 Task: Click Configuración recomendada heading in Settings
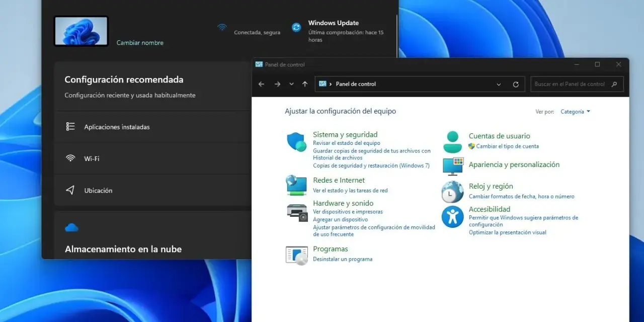pyautogui.click(x=124, y=79)
